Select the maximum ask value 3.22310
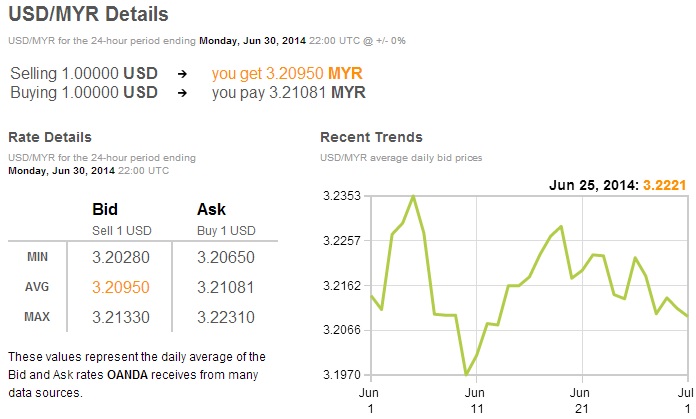The height and width of the screenshot is (419, 696). coord(227,317)
